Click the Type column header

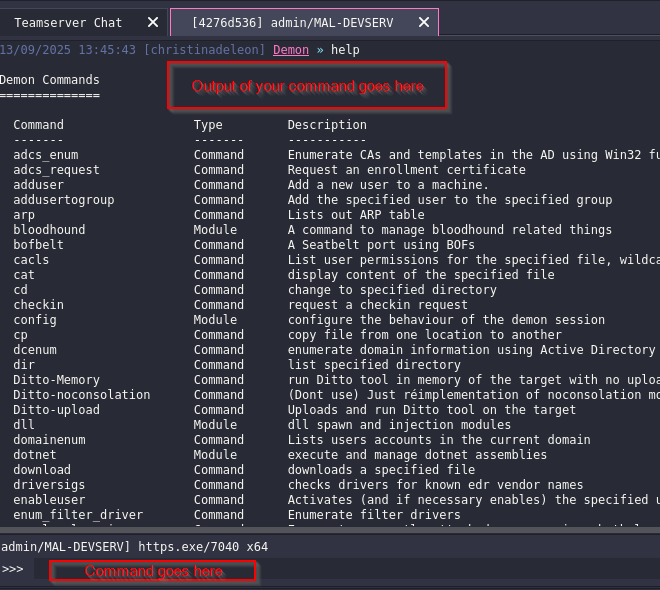[208, 125]
